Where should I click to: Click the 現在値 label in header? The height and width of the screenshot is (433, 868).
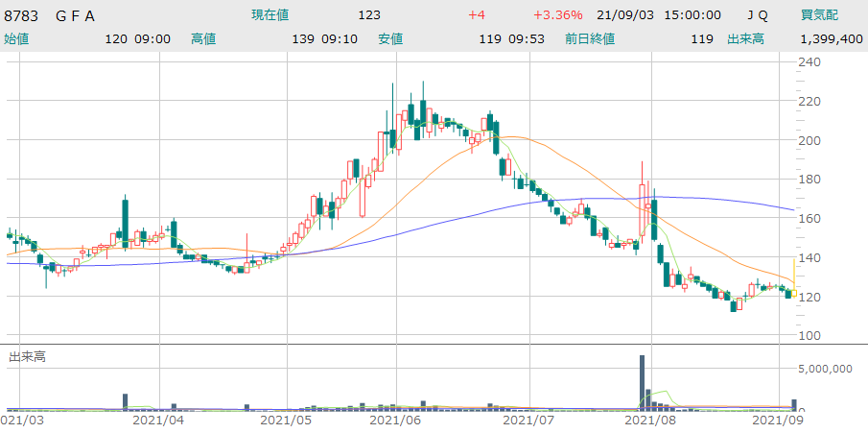pyautogui.click(x=270, y=15)
